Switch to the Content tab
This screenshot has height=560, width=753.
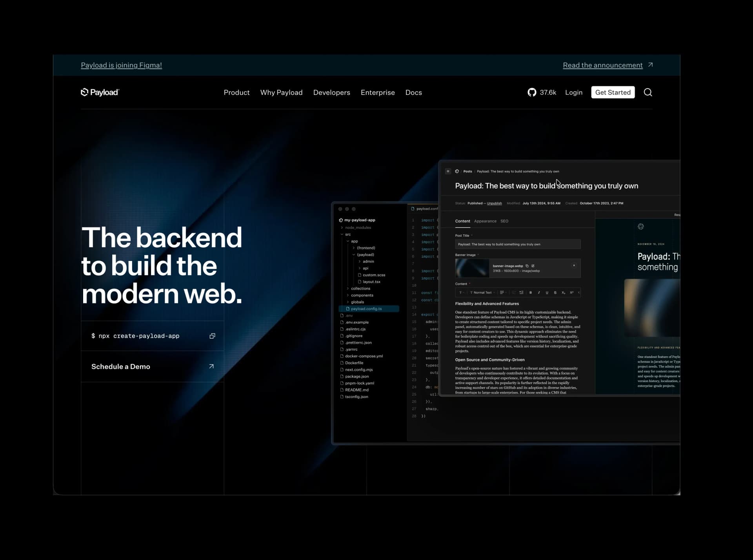pyautogui.click(x=462, y=221)
